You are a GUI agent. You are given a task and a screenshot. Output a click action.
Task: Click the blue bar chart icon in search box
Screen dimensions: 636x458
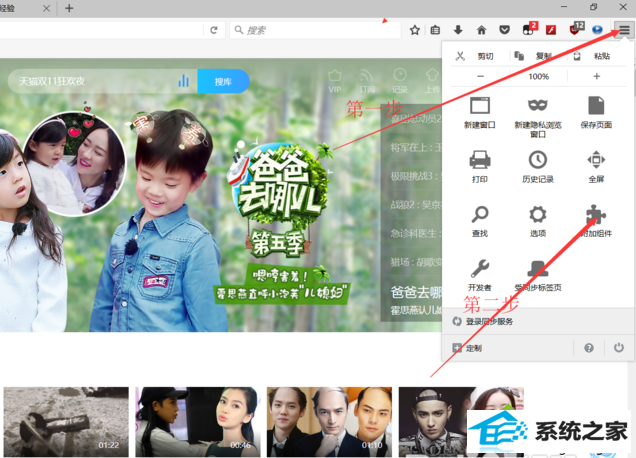pos(184,81)
